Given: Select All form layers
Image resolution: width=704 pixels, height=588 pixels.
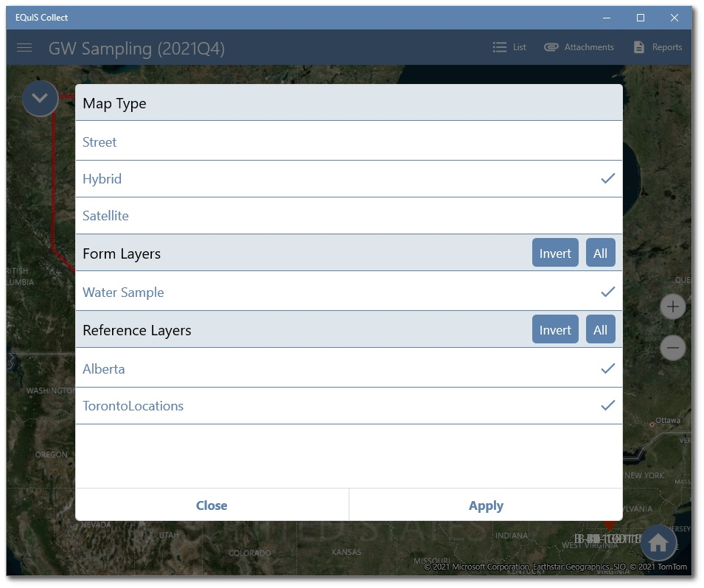Looking at the screenshot, I should (x=600, y=252).
